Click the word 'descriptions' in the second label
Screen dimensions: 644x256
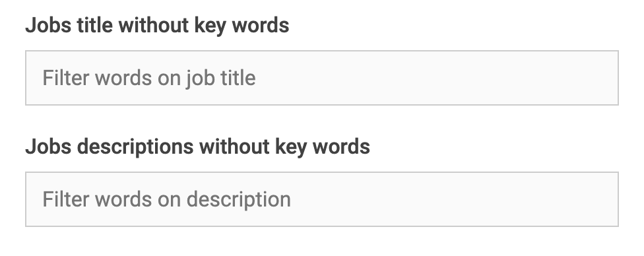135,147
